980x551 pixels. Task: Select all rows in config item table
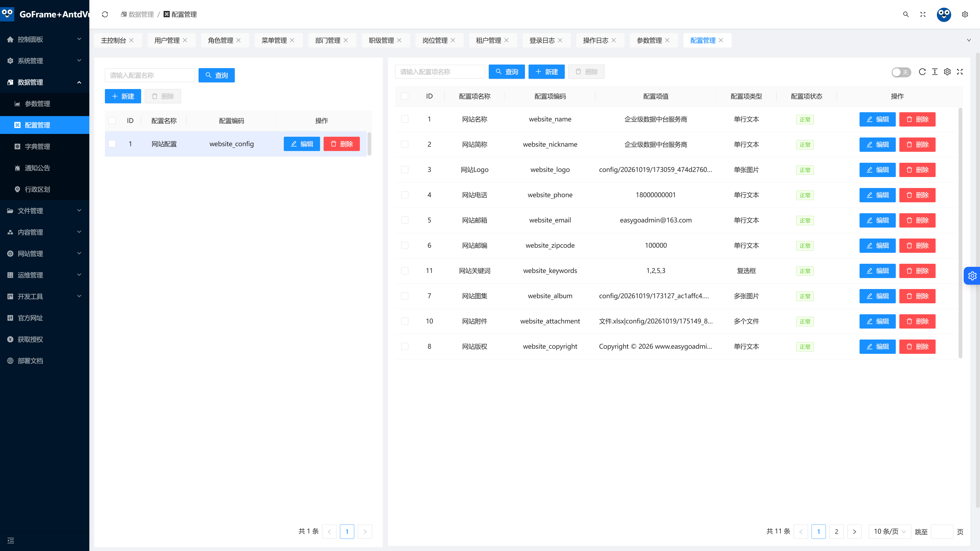405,96
